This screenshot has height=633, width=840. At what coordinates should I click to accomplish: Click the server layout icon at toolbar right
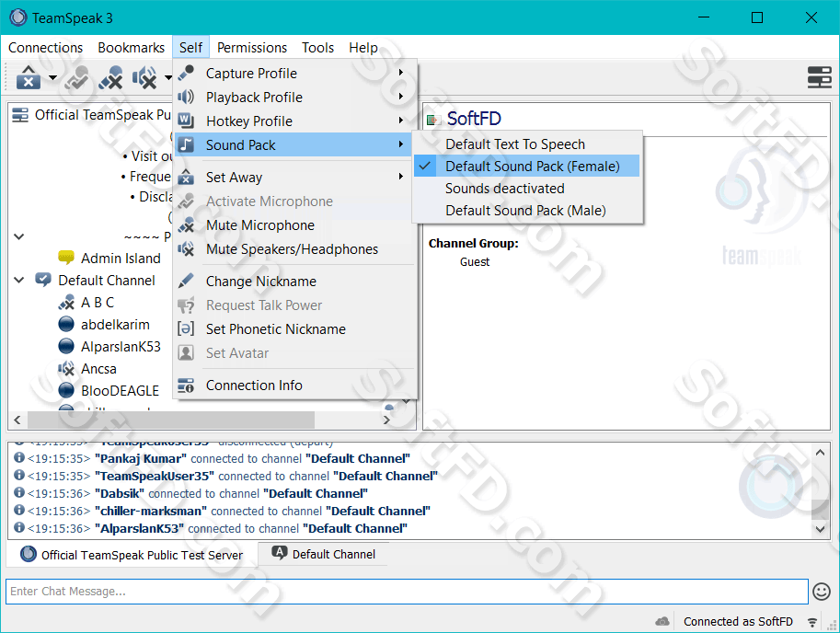(819, 77)
